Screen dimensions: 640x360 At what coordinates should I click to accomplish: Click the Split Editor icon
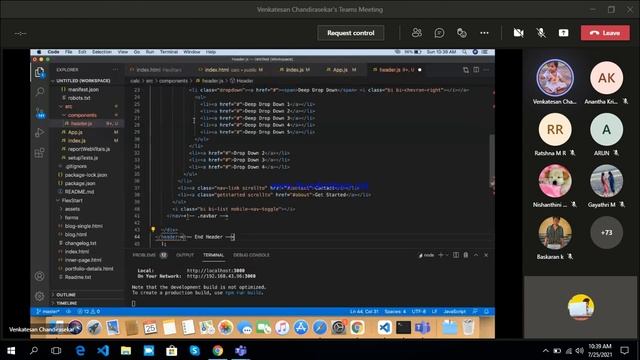(x=476, y=70)
